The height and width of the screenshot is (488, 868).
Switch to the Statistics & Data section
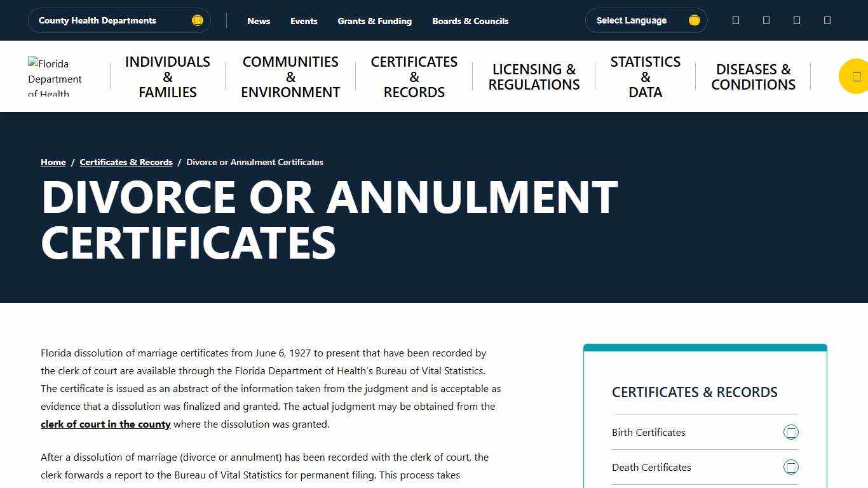click(645, 76)
